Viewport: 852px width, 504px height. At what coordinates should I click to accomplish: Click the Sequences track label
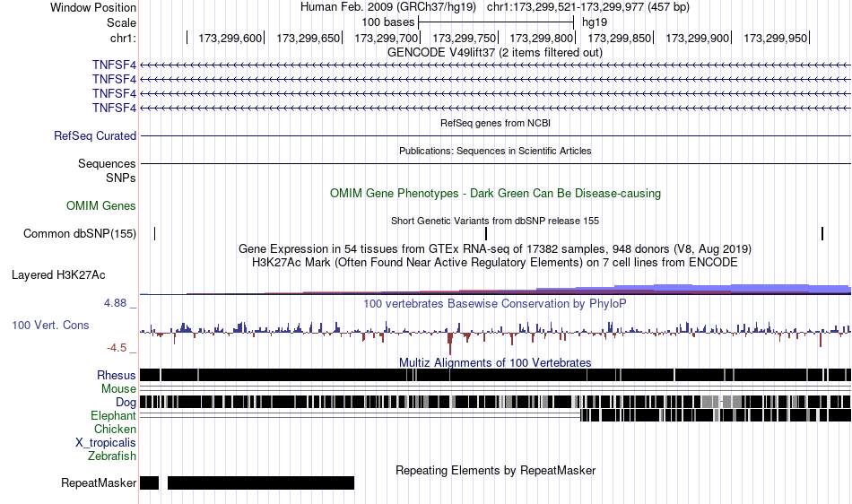coord(107,163)
